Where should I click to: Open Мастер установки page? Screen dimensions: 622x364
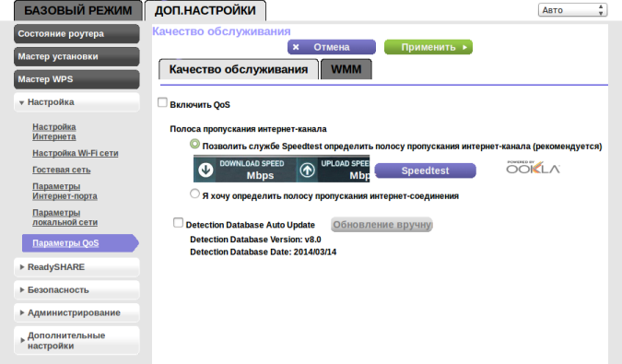coord(76,57)
